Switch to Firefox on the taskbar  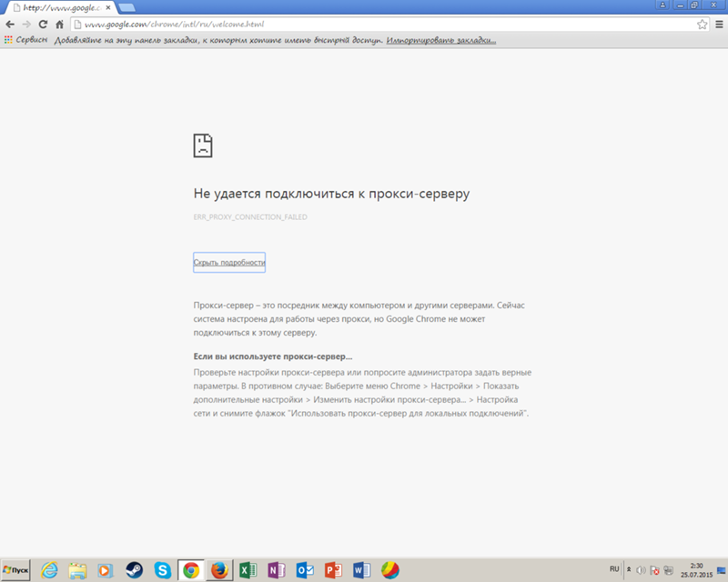click(x=219, y=570)
